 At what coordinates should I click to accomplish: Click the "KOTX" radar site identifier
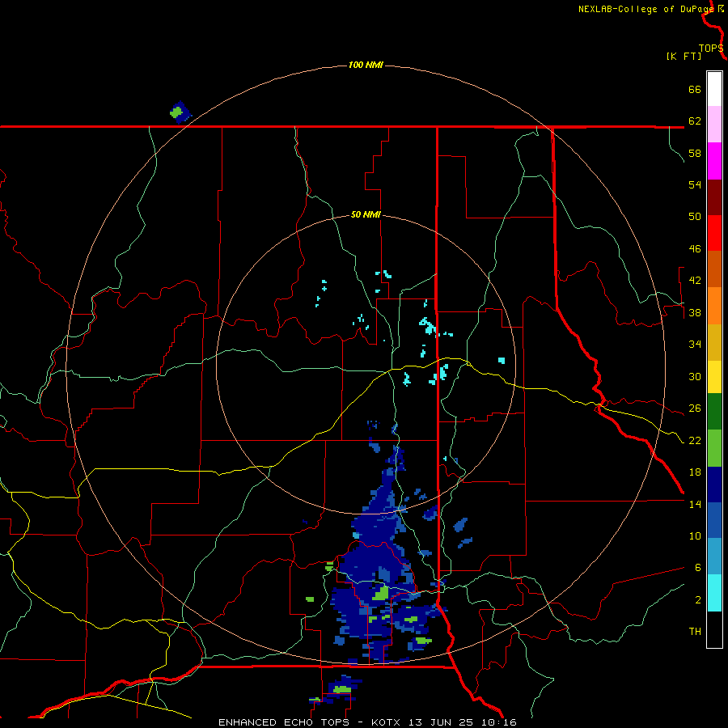coord(385,722)
